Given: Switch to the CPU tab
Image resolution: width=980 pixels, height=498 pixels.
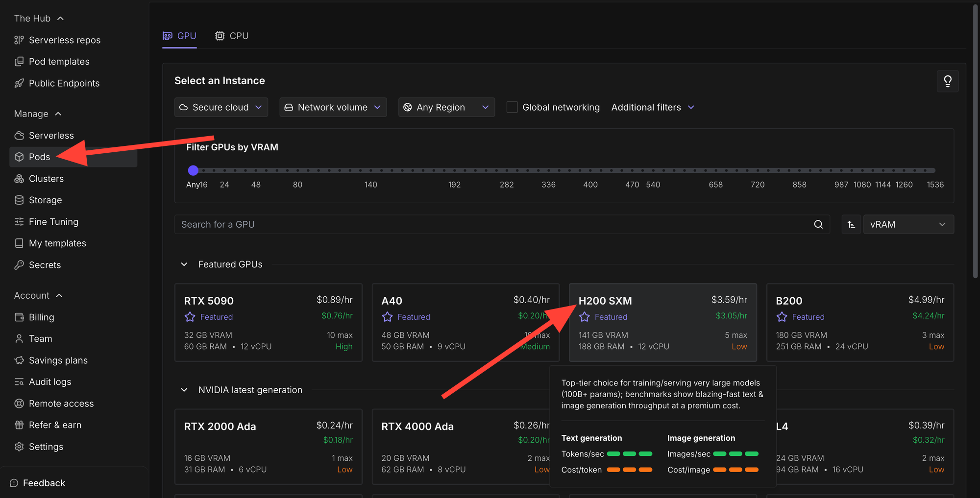Looking at the screenshot, I should pyautogui.click(x=232, y=36).
